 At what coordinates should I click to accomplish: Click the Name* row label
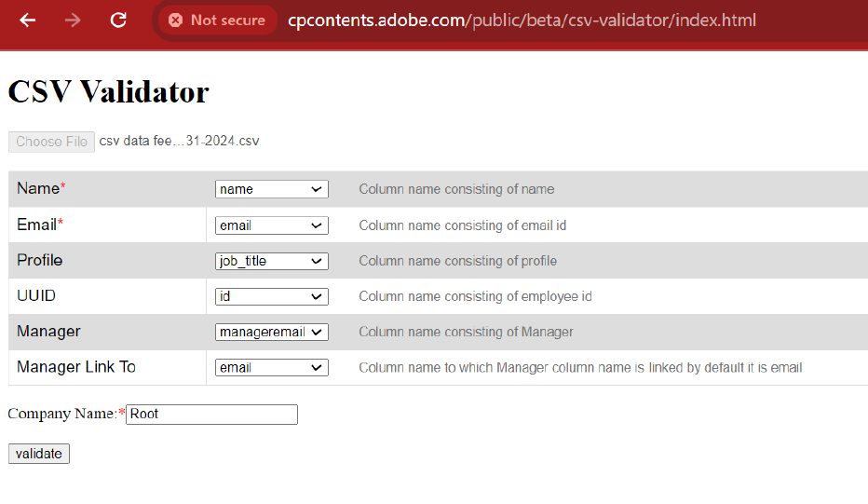click(x=41, y=188)
